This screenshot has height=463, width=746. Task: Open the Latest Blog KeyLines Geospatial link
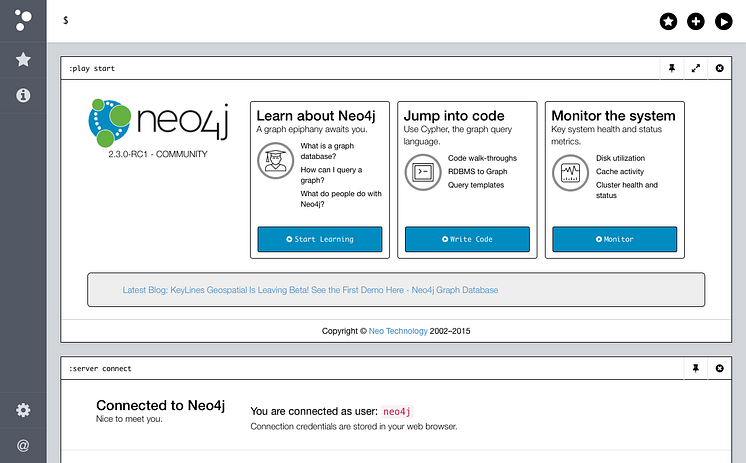[310, 290]
